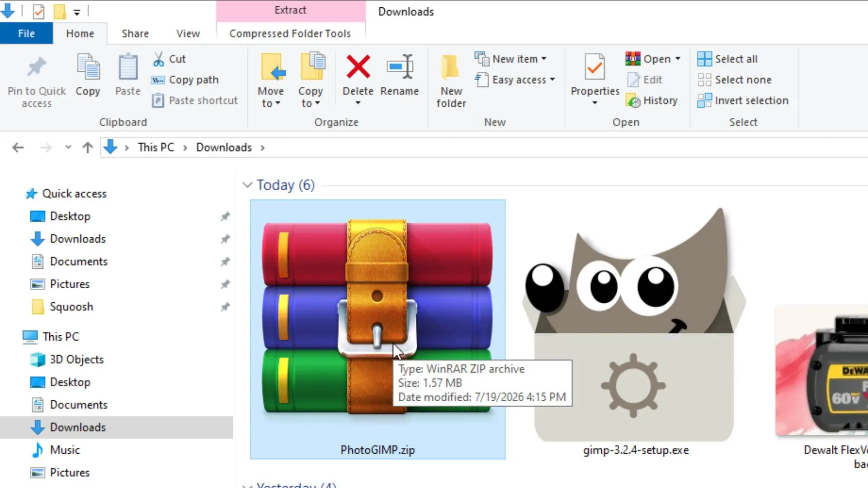Click Copy path in the ribbon
This screenshot has height=488, width=868.
click(x=185, y=80)
